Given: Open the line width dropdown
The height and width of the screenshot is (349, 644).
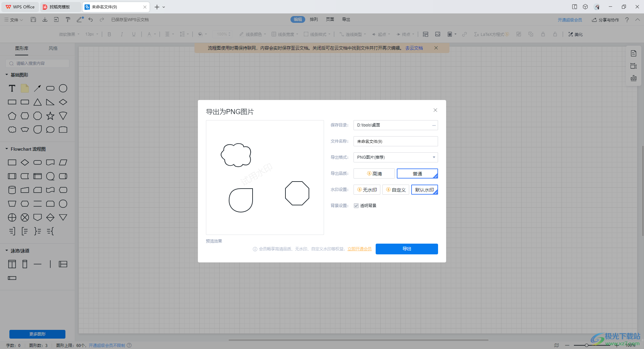Looking at the screenshot, I should pyautogui.click(x=285, y=34).
